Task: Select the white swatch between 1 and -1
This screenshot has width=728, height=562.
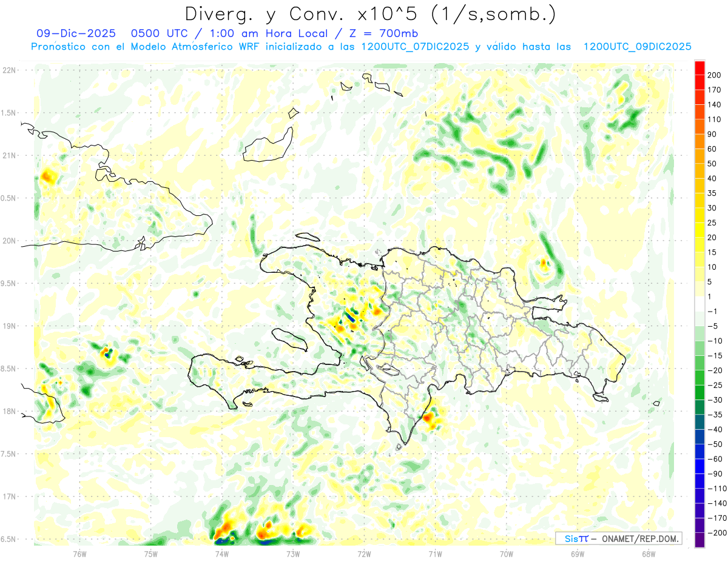Action: point(699,304)
